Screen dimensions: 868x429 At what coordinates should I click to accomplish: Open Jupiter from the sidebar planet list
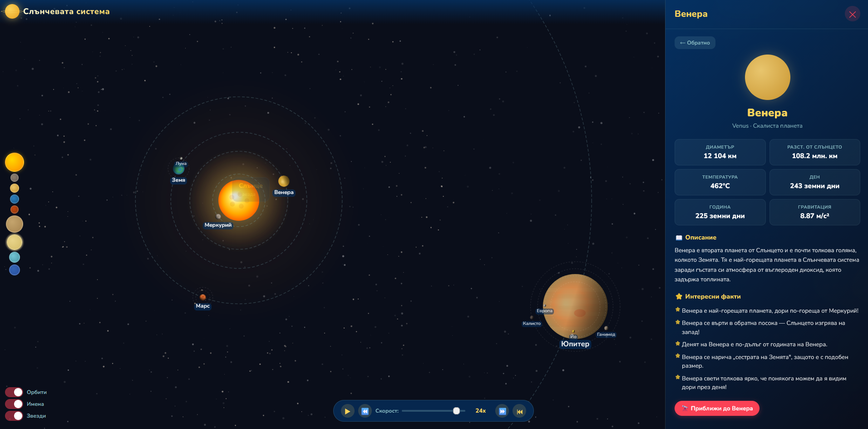(x=15, y=224)
